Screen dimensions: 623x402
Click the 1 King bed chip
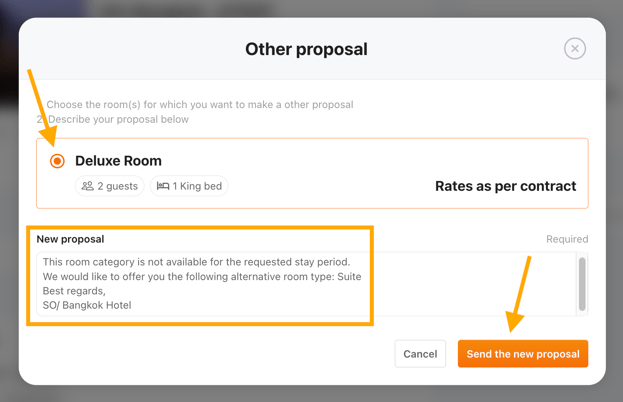(x=189, y=186)
